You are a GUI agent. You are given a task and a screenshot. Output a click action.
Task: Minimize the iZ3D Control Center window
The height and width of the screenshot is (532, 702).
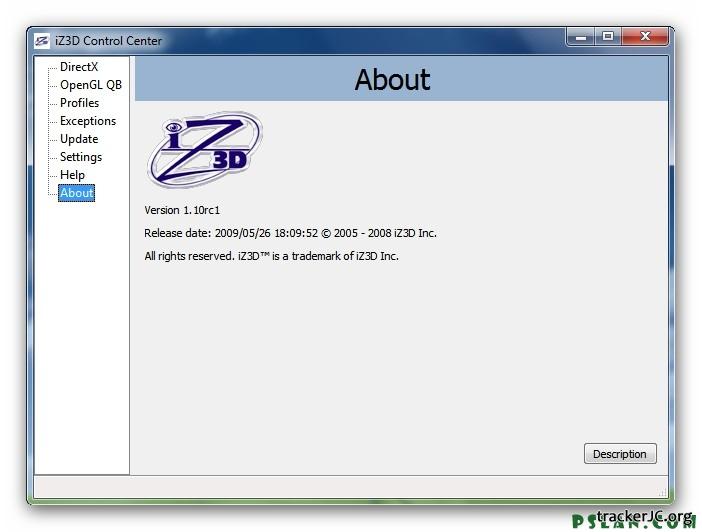click(581, 37)
